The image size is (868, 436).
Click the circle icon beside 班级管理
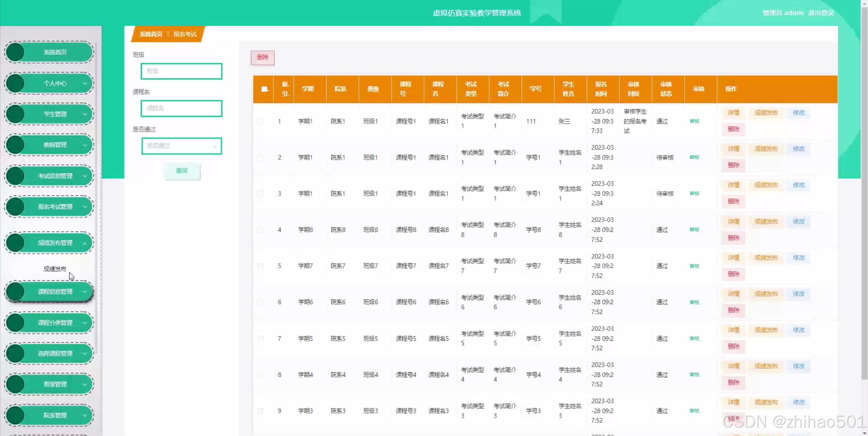(15, 384)
